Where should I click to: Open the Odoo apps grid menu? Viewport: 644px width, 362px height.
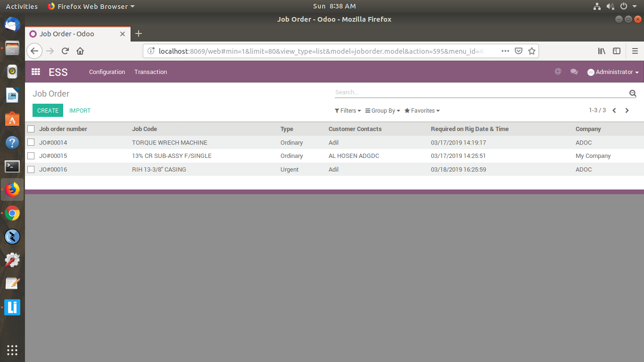click(x=35, y=72)
